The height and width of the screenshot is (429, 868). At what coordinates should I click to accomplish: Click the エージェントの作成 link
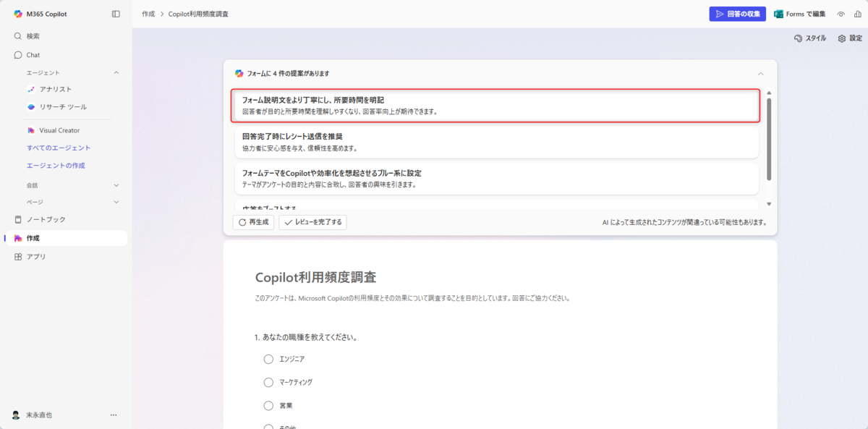(56, 166)
